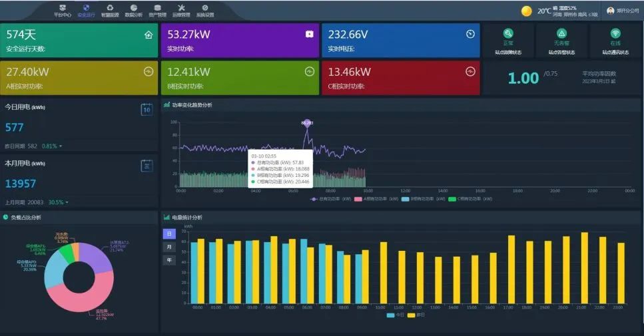Open 智慧能源 navigation icon

click(x=110, y=10)
